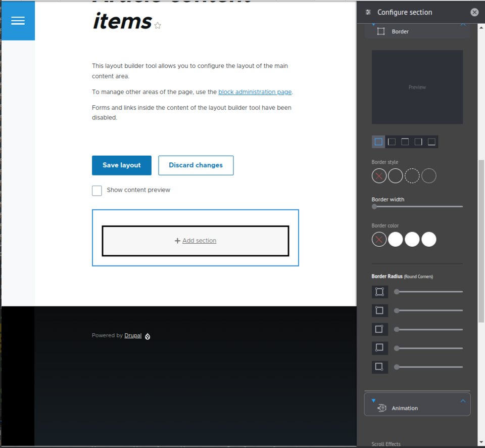Image resolution: width=485 pixels, height=448 pixels.
Task: Open the Animation section label
Action: pyautogui.click(x=405, y=408)
